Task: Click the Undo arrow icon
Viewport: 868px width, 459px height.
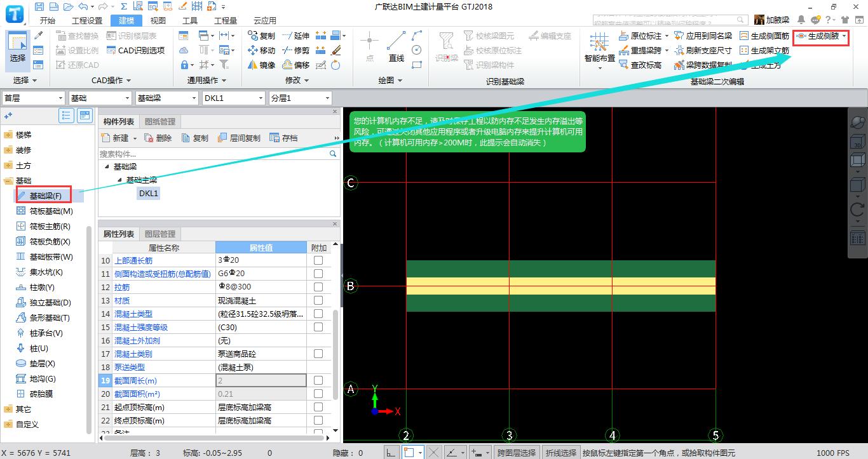Action: tap(82, 6)
